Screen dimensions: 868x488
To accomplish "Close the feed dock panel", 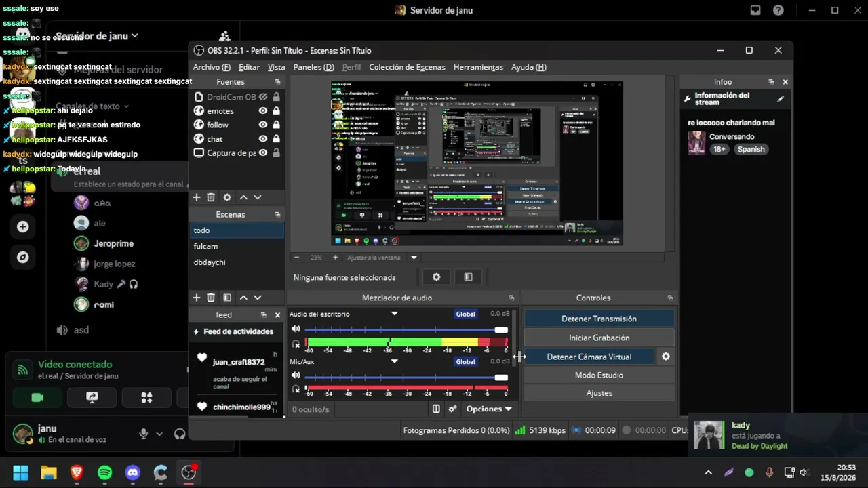I will [277, 314].
